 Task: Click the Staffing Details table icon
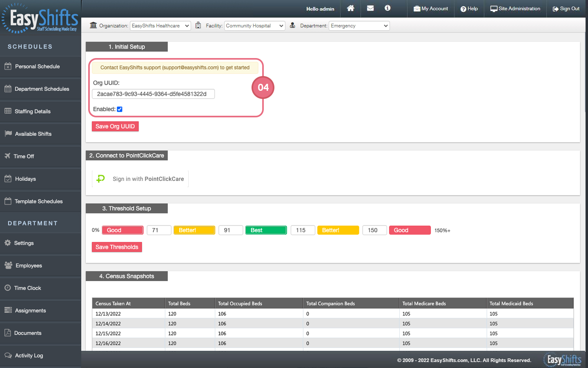click(8, 111)
